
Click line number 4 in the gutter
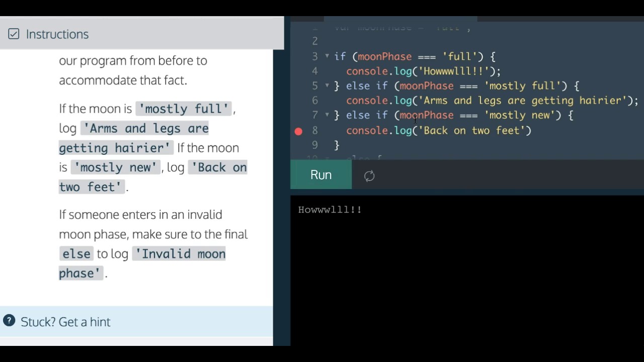click(x=315, y=71)
